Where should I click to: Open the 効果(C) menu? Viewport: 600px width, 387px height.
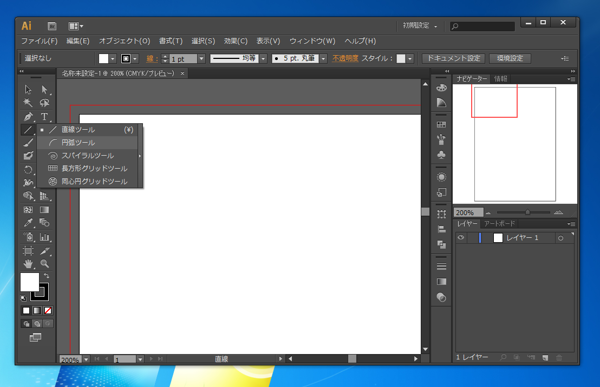pos(236,41)
